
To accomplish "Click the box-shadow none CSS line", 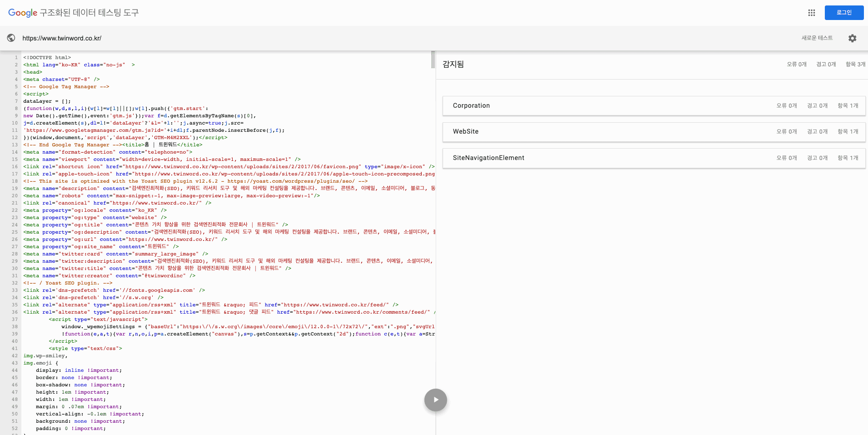I will pos(80,385).
